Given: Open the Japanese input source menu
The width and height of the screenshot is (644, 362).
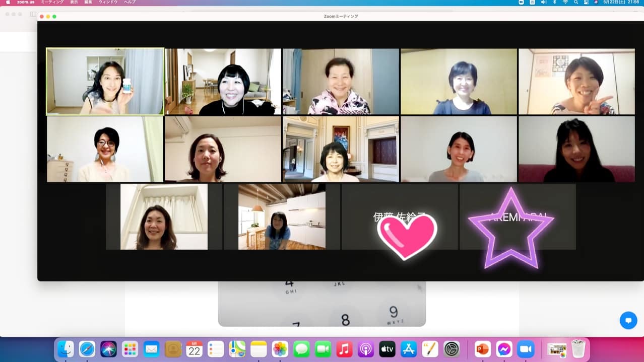Looking at the screenshot, I should click(x=533, y=2).
